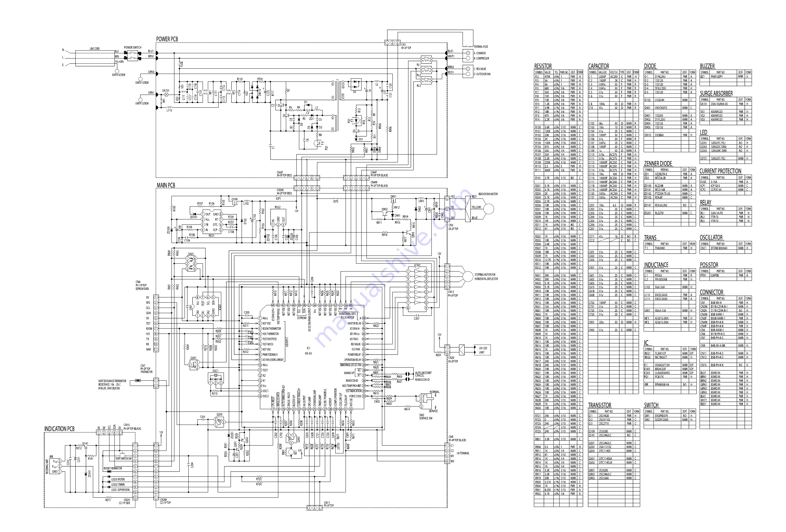Image resolution: width=786 pixels, height=532 pixels.
Task: Select the ZENNER DIODE table heading
Action: tap(658, 164)
